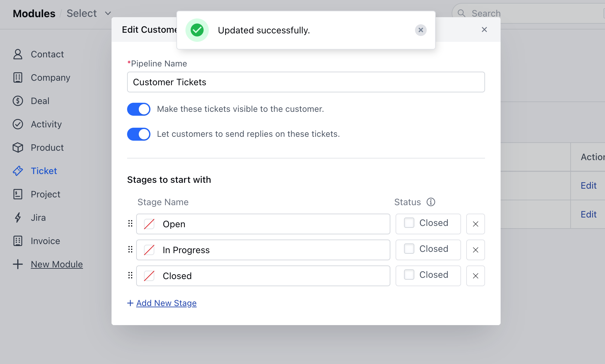This screenshot has width=605, height=364.
Task: Switch to the Project module
Action: (45, 194)
